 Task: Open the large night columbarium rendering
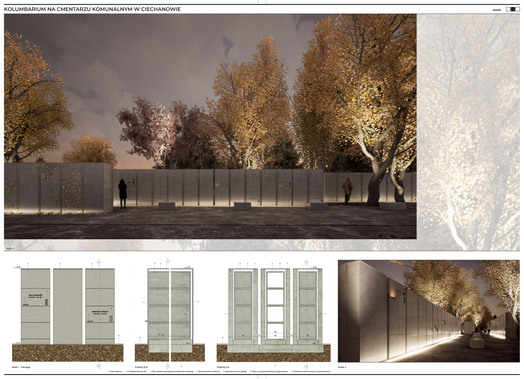click(210, 126)
